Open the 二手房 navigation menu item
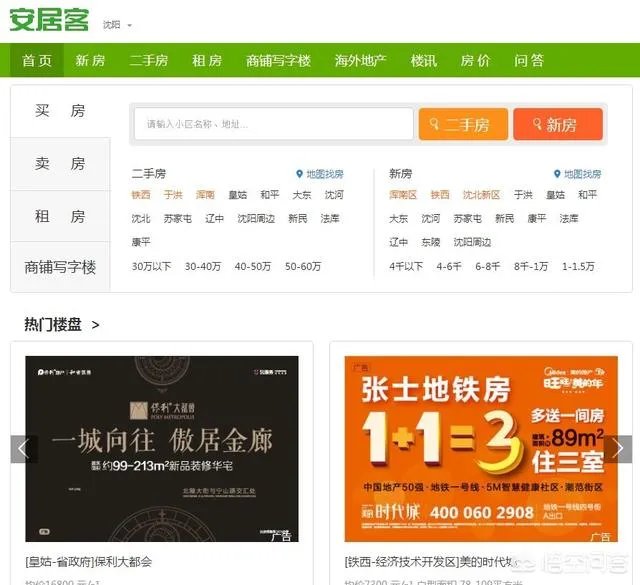This screenshot has width=640, height=585. click(149, 60)
